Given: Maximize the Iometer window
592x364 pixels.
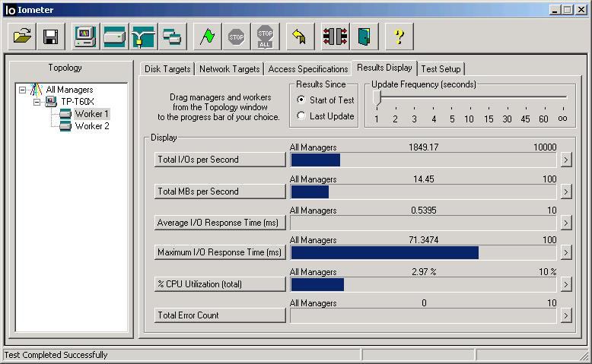Looking at the screenshot, I should pos(567,10).
